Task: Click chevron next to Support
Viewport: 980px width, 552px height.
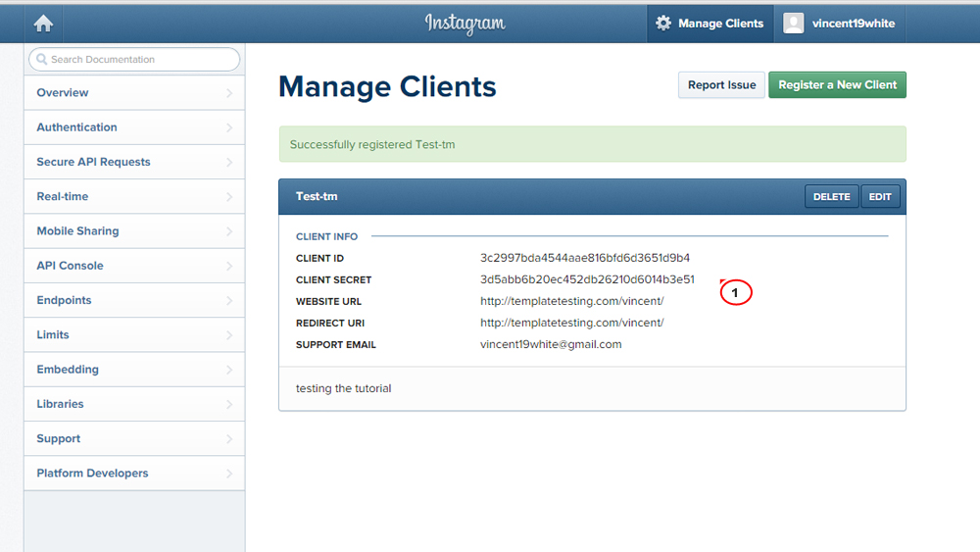Action: click(229, 439)
